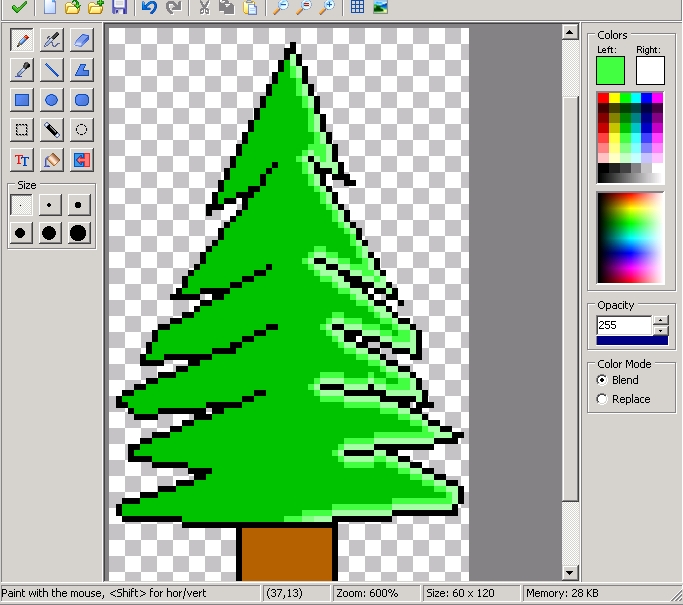683x605 pixels.
Task: Click the Undo arrow in toolbar
Action: tap(149, 8)
